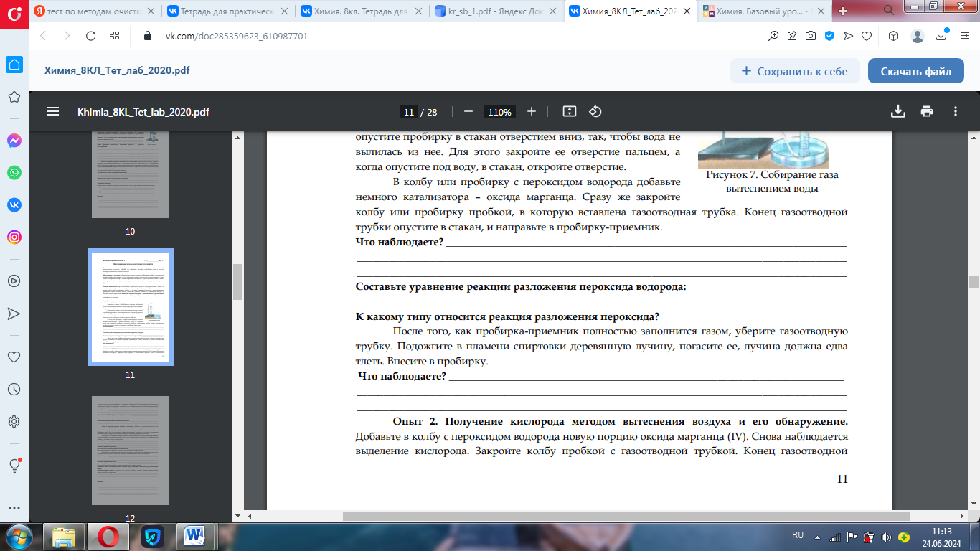Viewport: 980px width, 551px height.
Task: Select page 12 thumbnail
Action: [x=131, y=451]
